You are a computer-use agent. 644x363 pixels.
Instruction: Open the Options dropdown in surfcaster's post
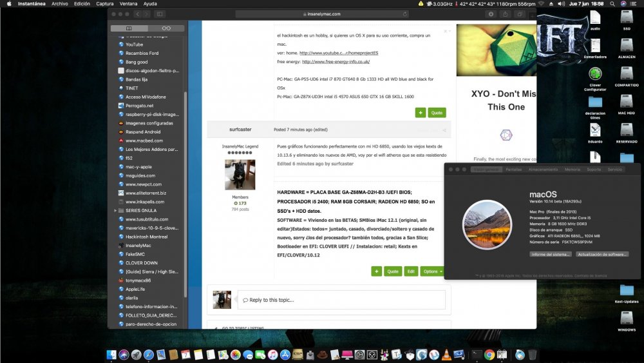pos(433,271)
